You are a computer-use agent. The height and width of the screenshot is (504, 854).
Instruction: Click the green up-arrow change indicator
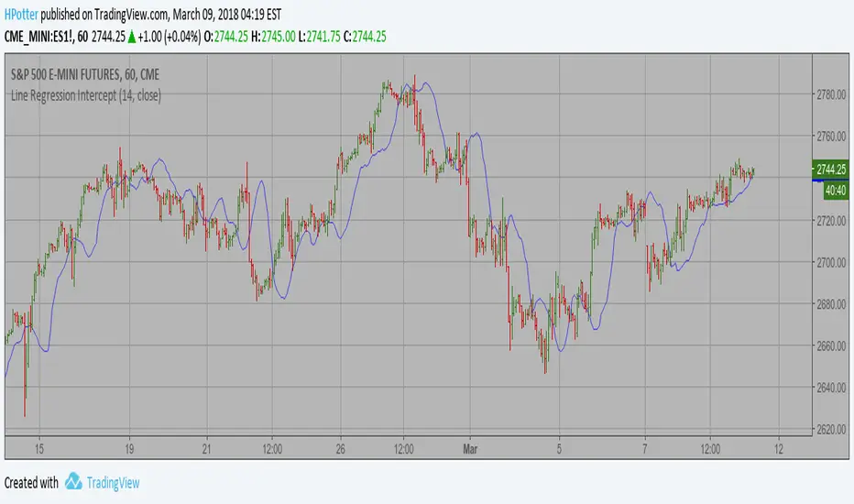pyautogui.click(x=131, y=37)
